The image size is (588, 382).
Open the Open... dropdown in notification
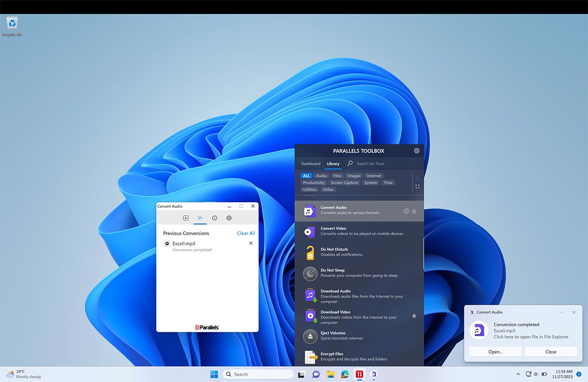click(494, 351)
